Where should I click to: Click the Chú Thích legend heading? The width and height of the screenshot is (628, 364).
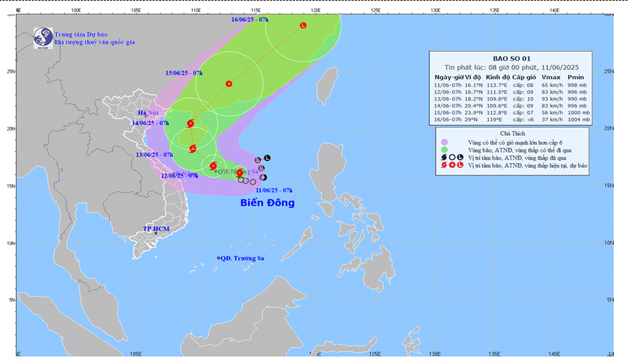click(512, 133)
